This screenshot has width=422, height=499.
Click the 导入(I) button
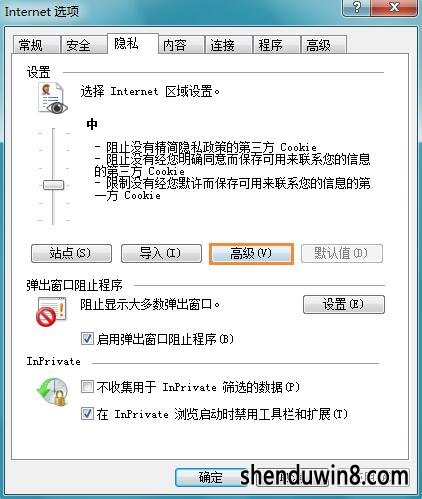click(161, 253)
